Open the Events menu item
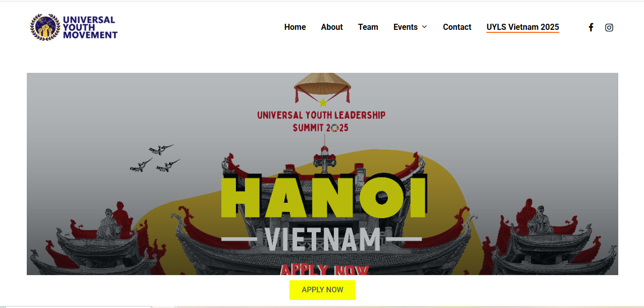 (406, 27)
